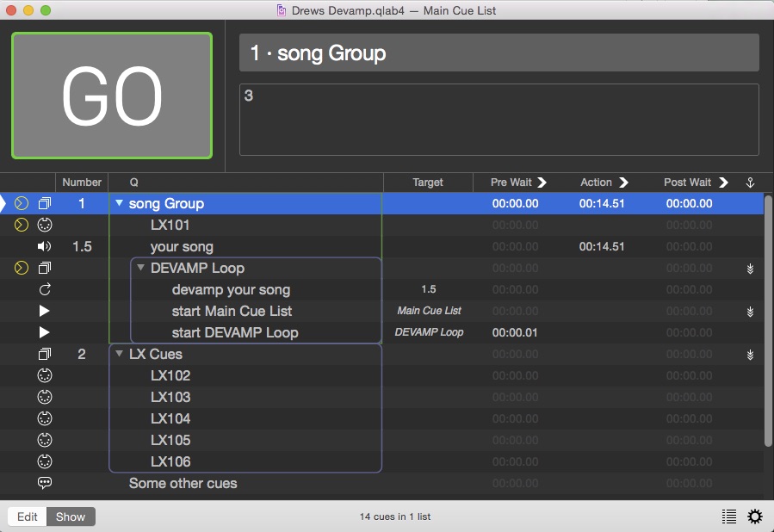Switch to Edit mode

click(28, 517)
